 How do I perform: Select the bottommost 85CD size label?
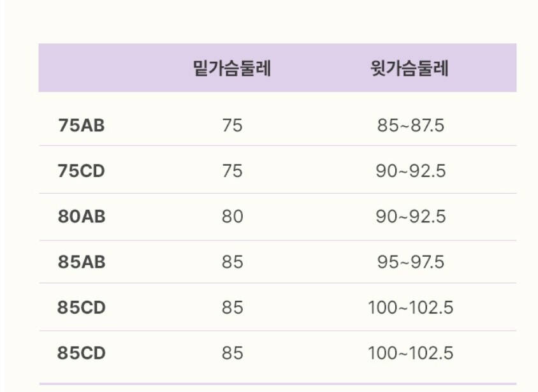click(82, 353)
